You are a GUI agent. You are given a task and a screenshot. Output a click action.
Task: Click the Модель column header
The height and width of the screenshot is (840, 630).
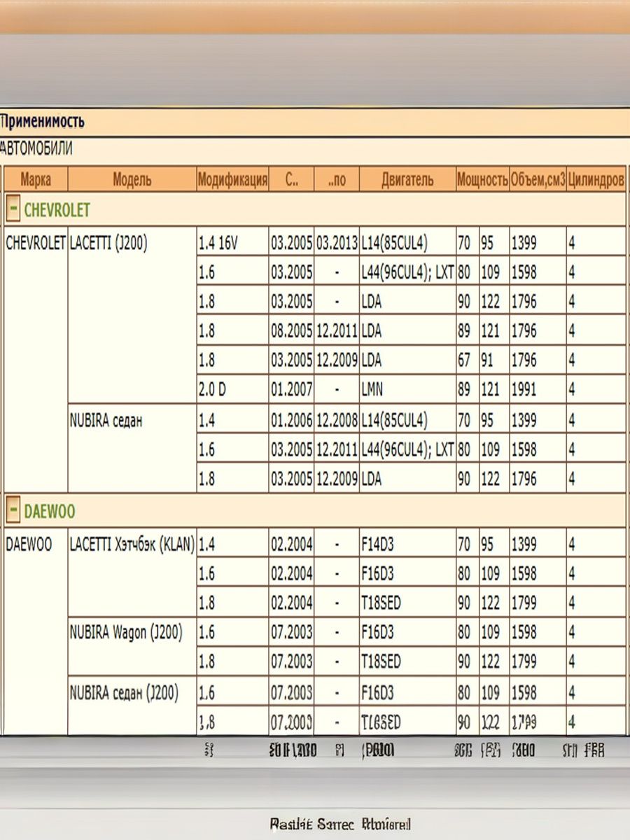pyautogui.click(x=132, y=179)
